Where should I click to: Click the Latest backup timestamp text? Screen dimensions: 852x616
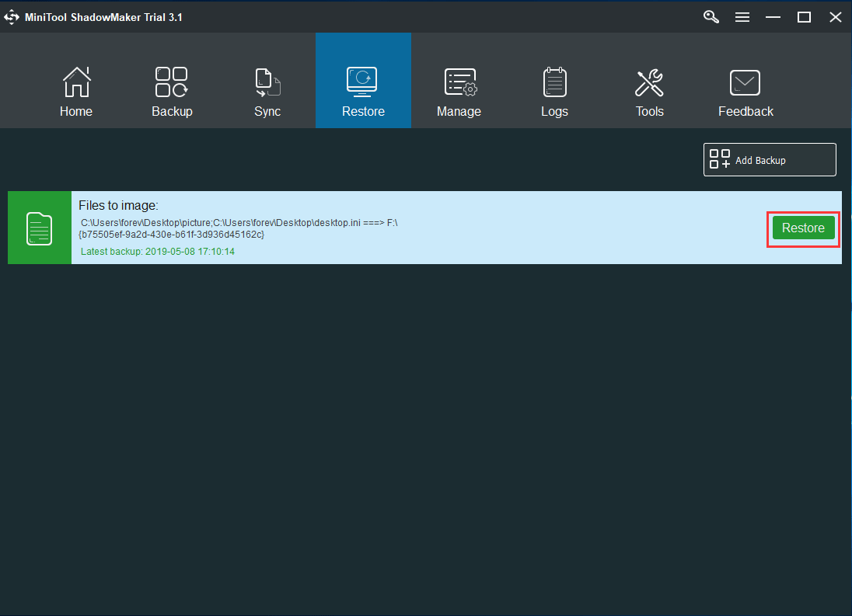click(158, 252)
